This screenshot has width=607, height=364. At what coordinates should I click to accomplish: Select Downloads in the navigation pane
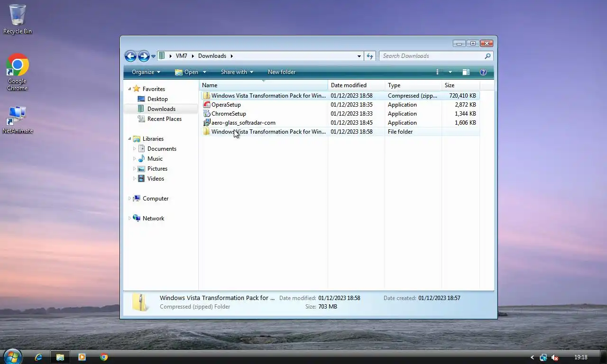(161, 109)
